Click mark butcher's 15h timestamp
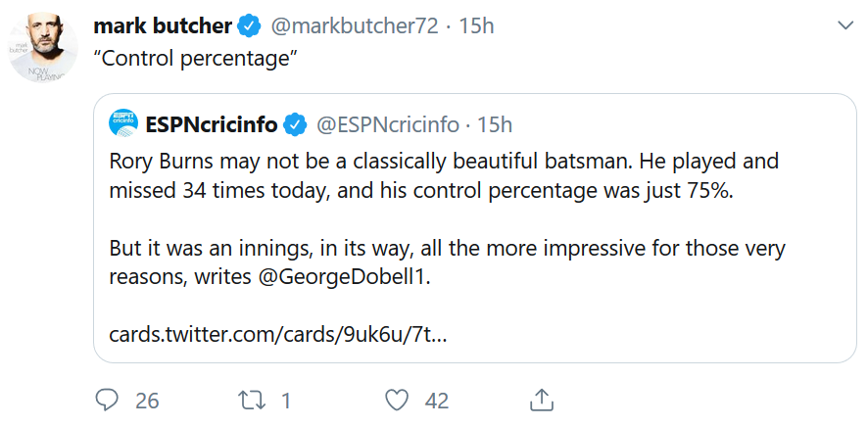This screenshot has width=868, height=427. 476,25
